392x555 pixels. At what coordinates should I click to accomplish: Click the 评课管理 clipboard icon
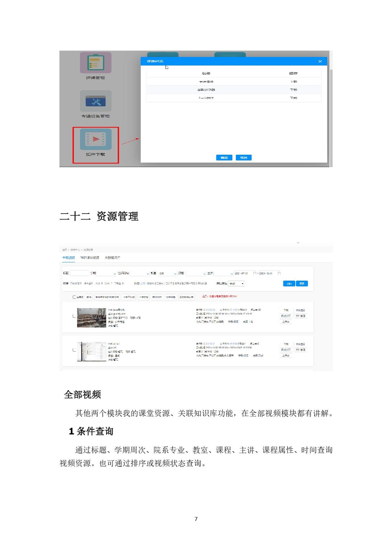(x=95, y=63)
